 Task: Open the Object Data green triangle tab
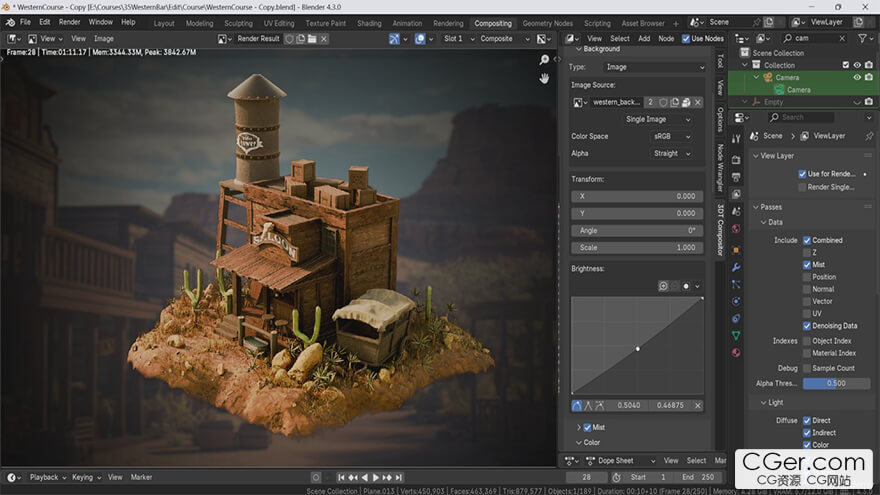[x=736, y=336]
